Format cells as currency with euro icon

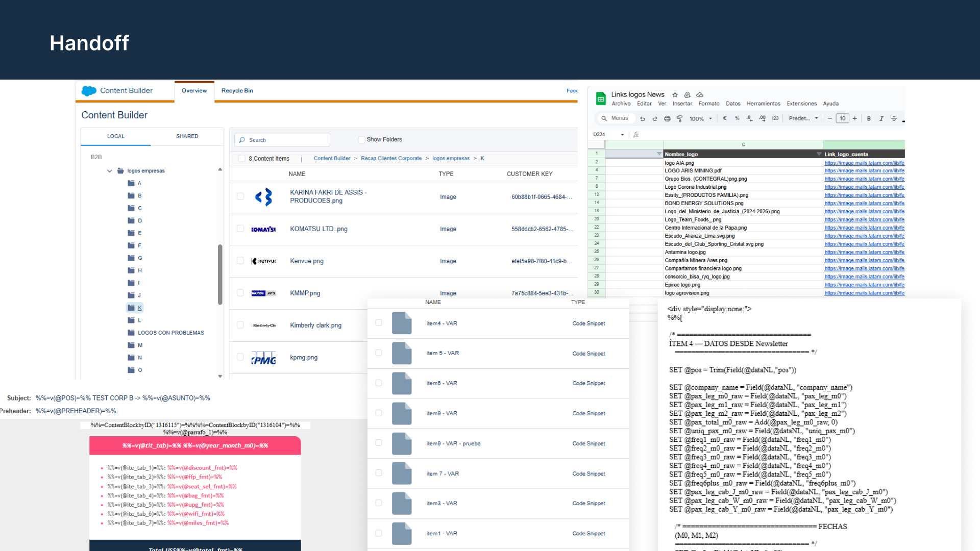[725, 118]
